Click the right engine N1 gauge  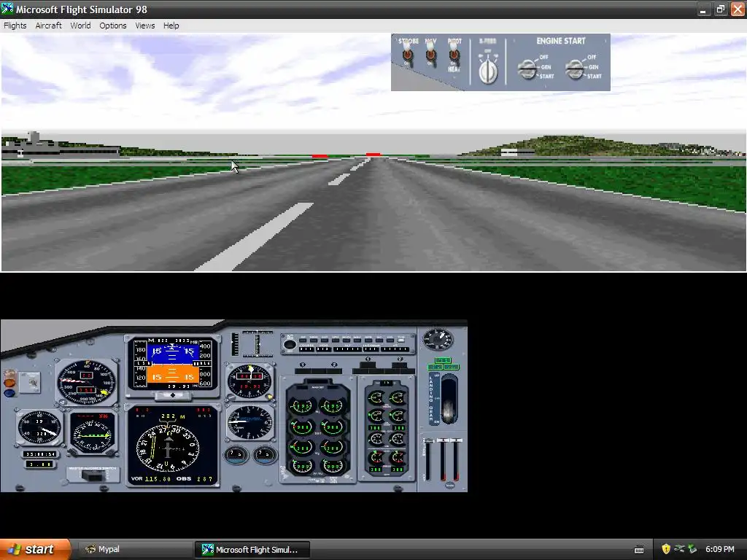pos(332,406)
